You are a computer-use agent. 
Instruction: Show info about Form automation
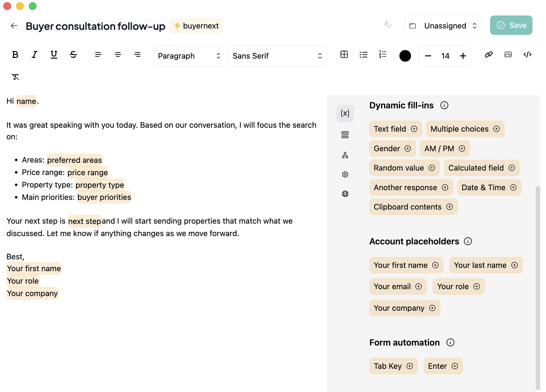(450, 343)
